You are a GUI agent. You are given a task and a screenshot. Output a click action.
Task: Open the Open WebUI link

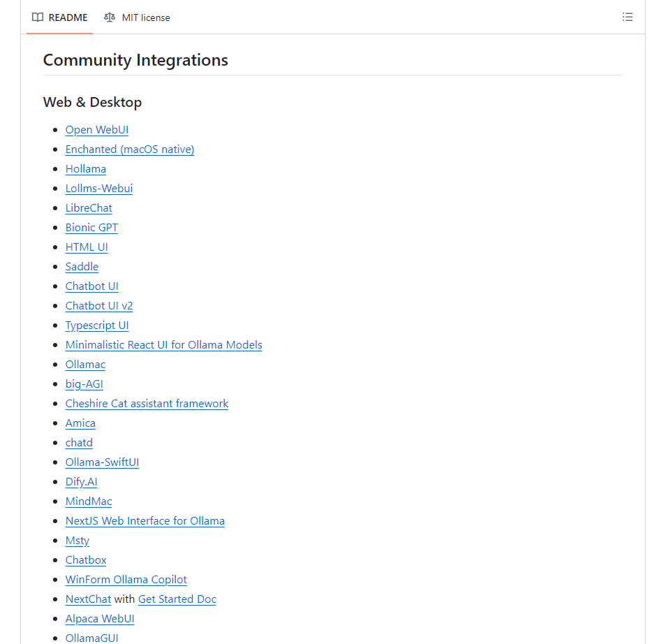(96, 130)
